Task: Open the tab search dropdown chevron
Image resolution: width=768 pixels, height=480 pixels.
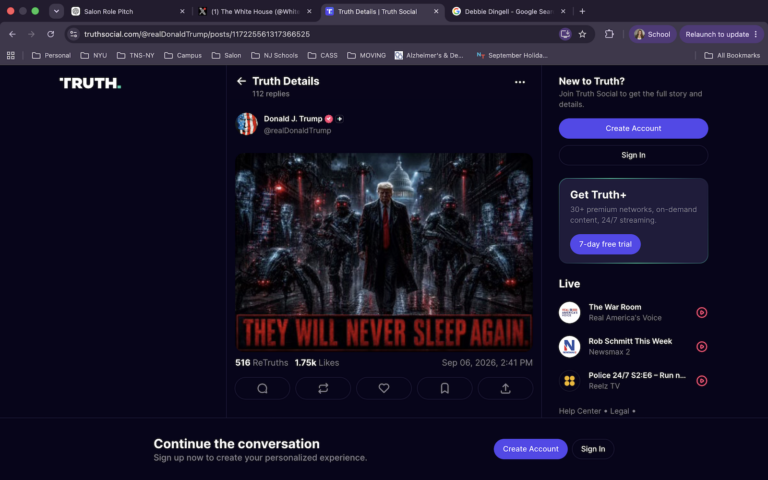Action: [56, 11]
